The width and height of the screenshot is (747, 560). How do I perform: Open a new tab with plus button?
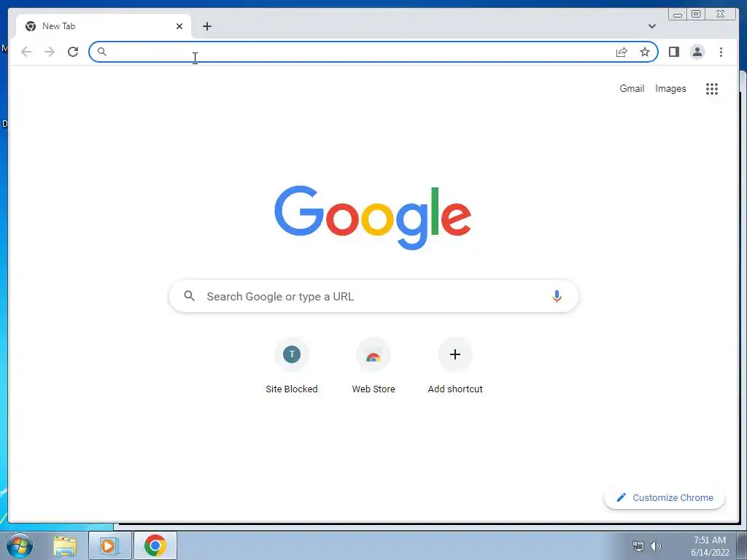(x=206, y=26)
